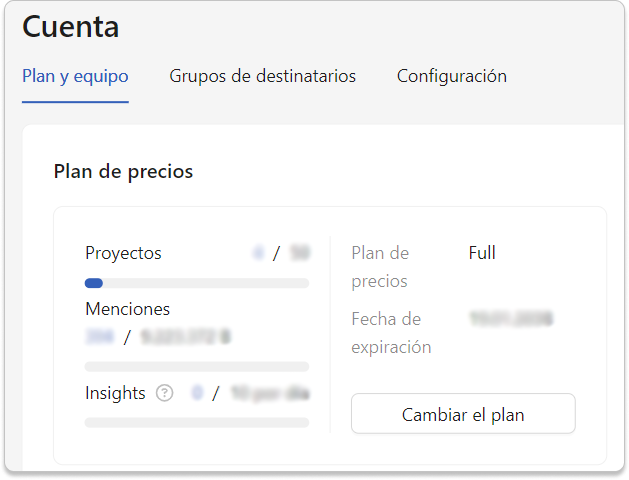Click the Insights usage progress bar
The height and width of the screenshot is (480, 629).
[x=197, y=422]
